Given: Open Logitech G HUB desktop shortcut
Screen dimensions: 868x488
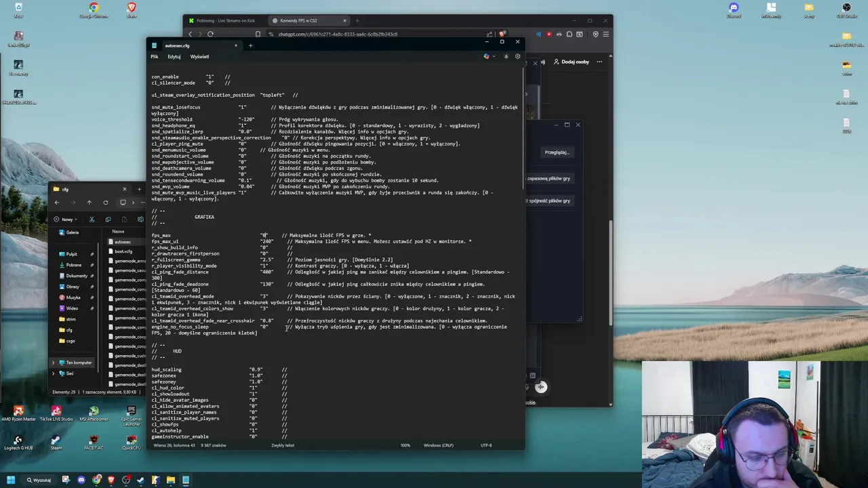Looking at the screenshot, I should point(18,443).
